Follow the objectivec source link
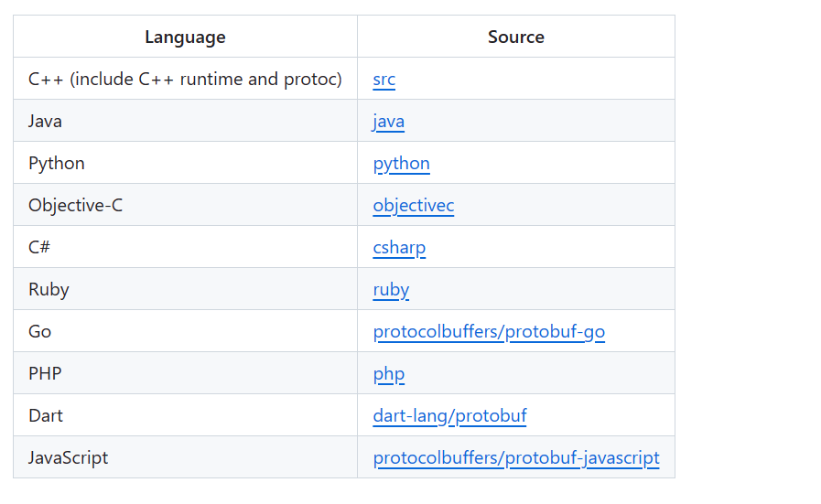This screenshot has height=504, width=821. [413, 206]
